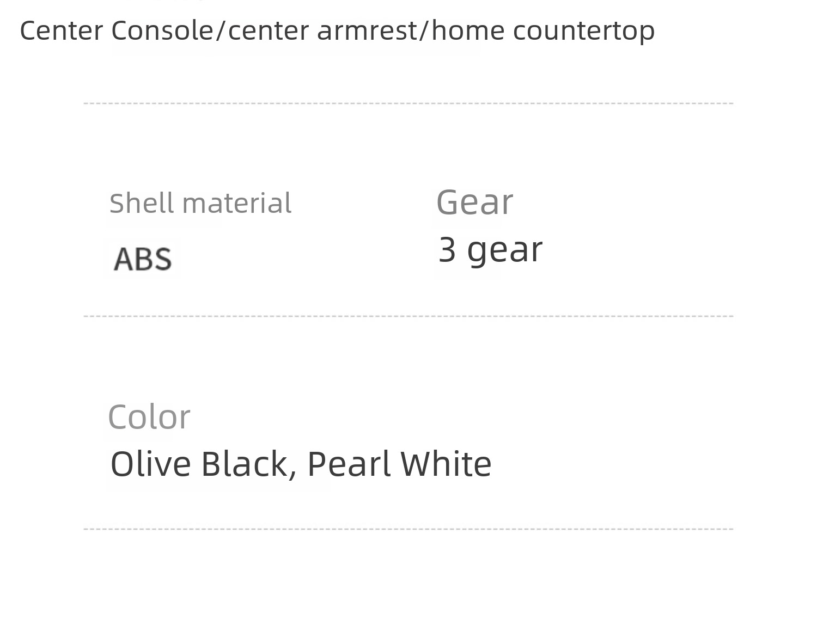The height and width of the screenshot is (644, 817).
Task: Click the dashed divider below the color values
Action: 408,529
